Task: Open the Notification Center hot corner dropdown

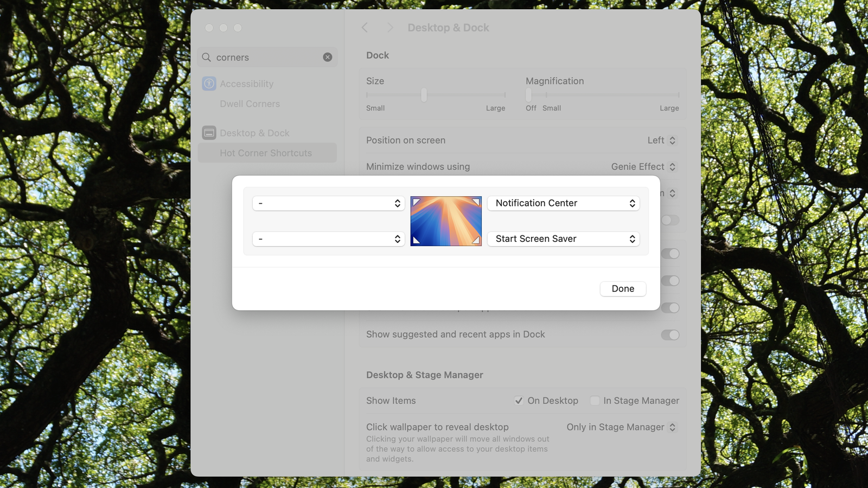Action: (563, 203)
